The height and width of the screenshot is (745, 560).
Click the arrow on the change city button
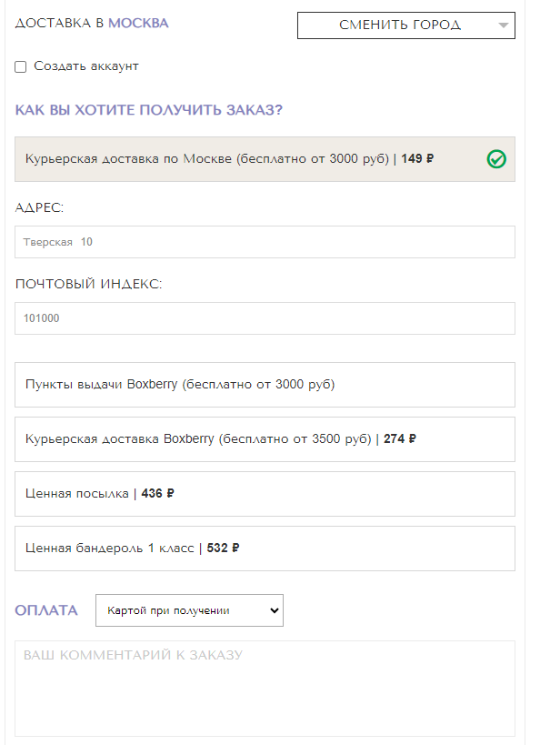point(504,25)
